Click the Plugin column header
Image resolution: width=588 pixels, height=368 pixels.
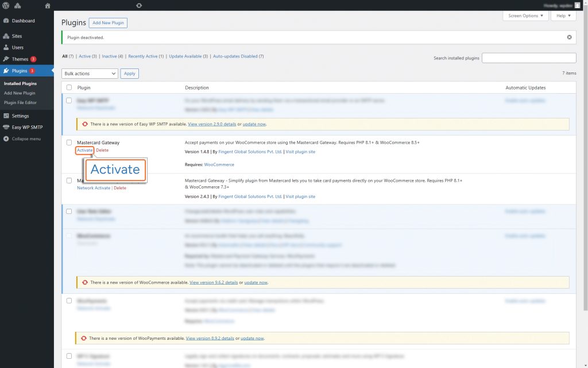(84, 88)
